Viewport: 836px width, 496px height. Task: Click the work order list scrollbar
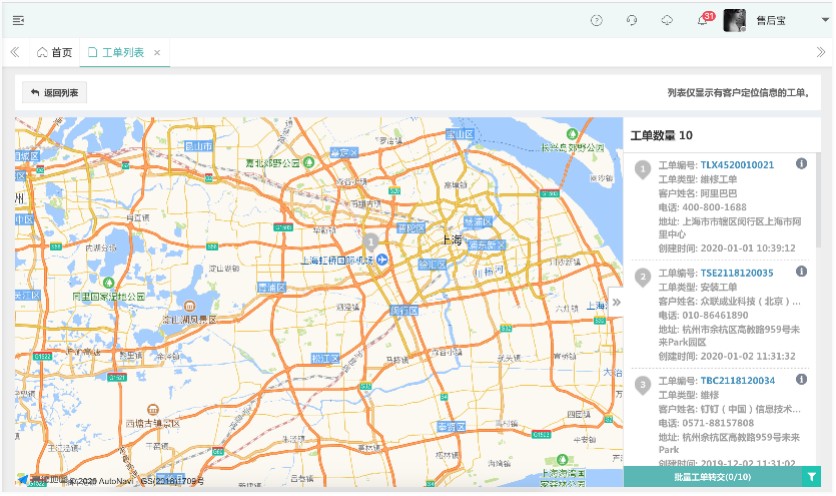coord(818,200)
